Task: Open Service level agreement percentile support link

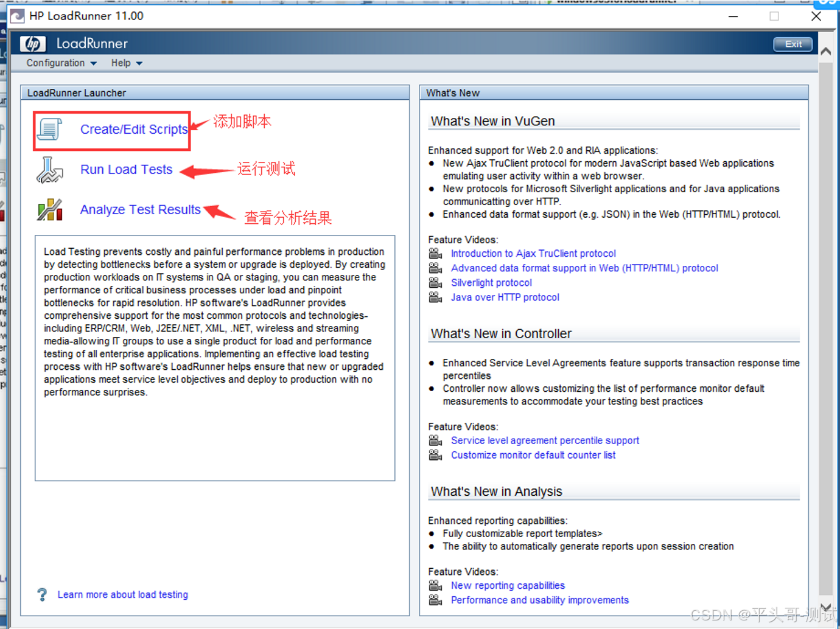Action: (545, 440)
